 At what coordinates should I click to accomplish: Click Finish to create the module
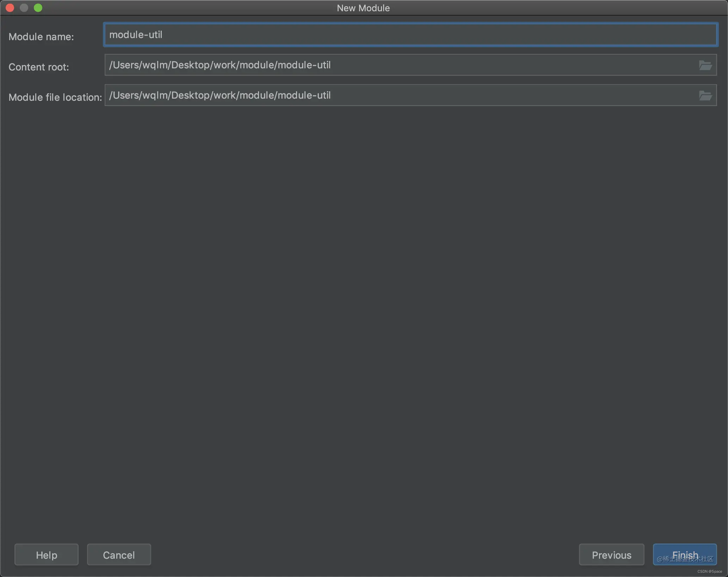point(685,554)
